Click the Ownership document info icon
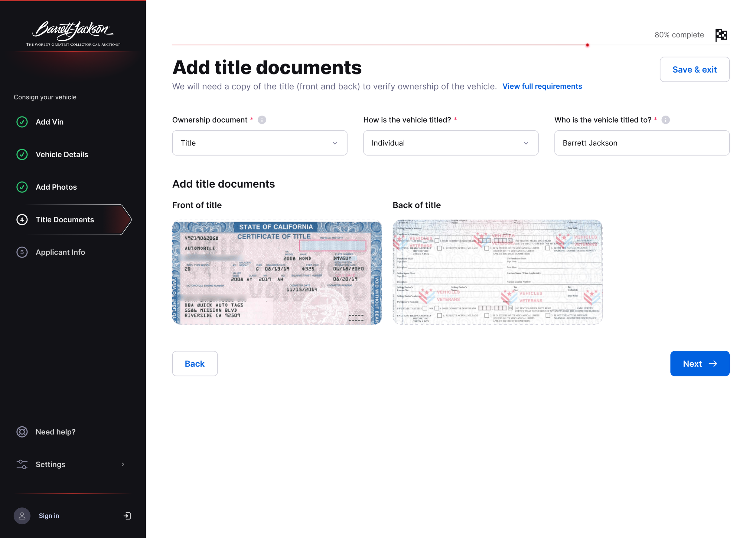The height and width of the screenshot is (538, 756). [x=262, y=120]
